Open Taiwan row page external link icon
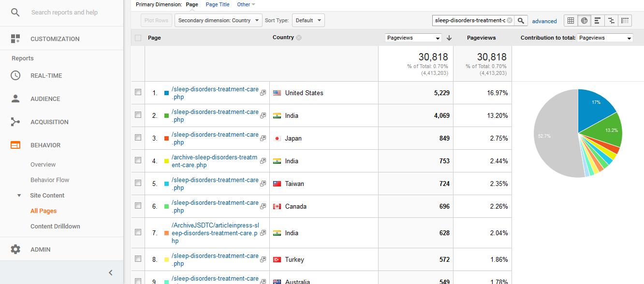644x284 pixels. point(263,184)
